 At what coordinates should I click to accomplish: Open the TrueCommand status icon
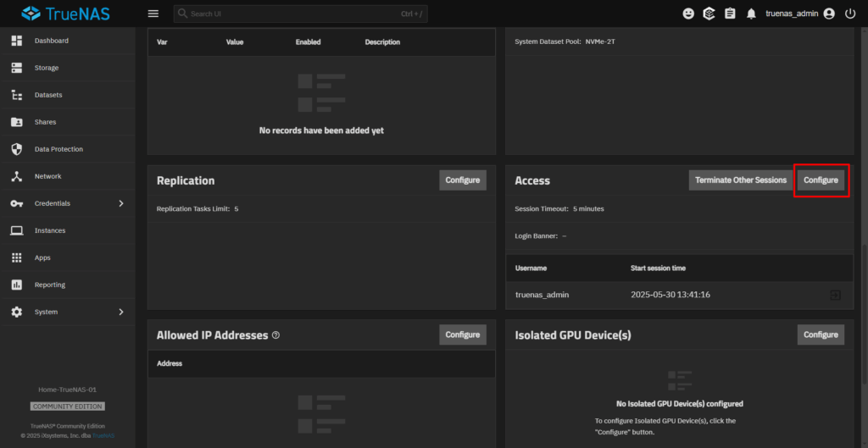pos(709,14)
